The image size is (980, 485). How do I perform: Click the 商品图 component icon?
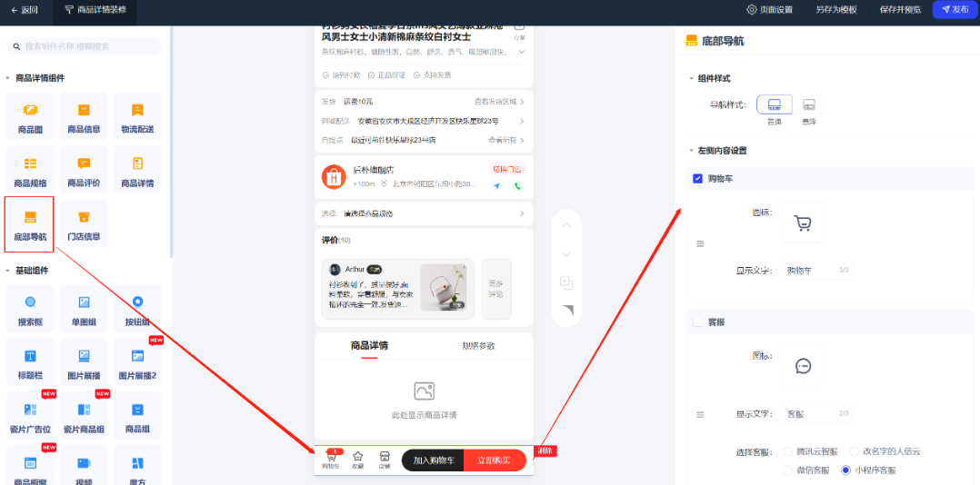[x=30, y=115]
